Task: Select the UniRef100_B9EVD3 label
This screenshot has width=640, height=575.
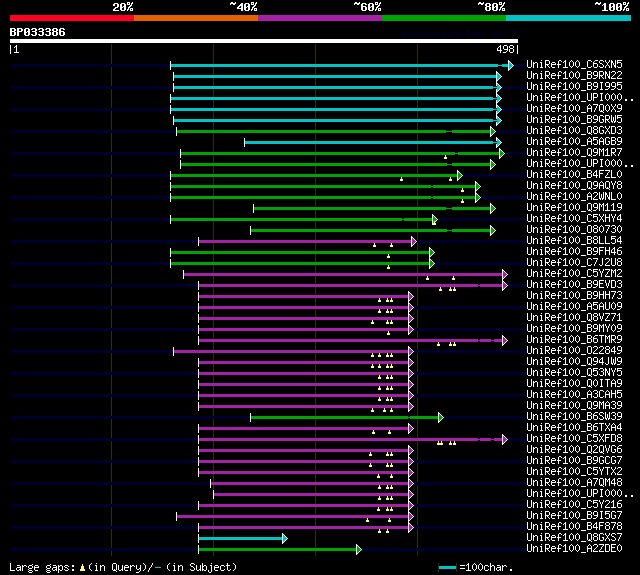Action: (x=574, y=284)
